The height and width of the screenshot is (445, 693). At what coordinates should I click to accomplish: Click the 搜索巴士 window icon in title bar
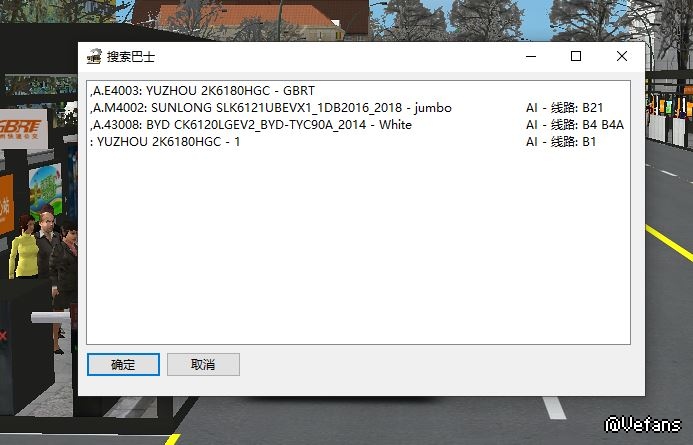tap(94, 57)
